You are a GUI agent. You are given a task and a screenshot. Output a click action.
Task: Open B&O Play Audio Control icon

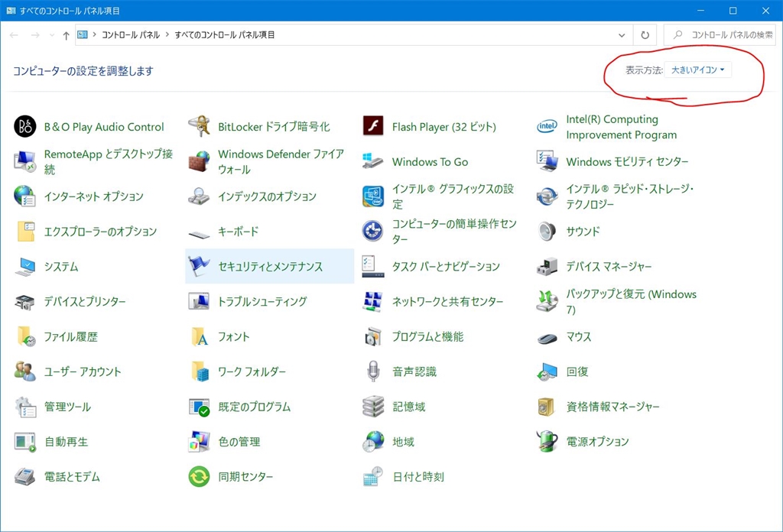point(25,126)
